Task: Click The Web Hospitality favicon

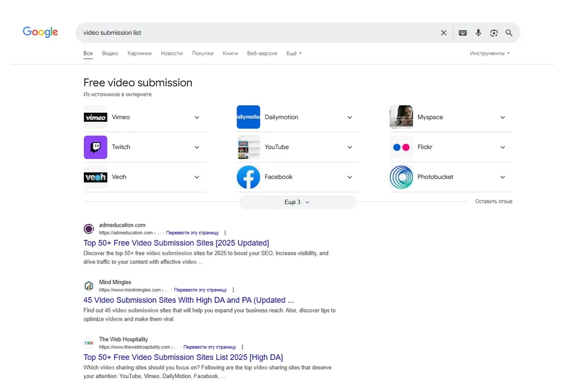Action: (89, 343)
